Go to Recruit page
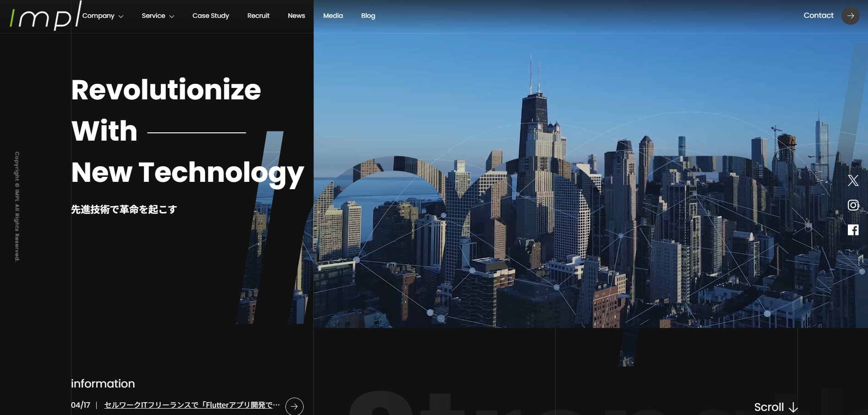The width and height of the screenshot is (868, 415). (258, 16)
